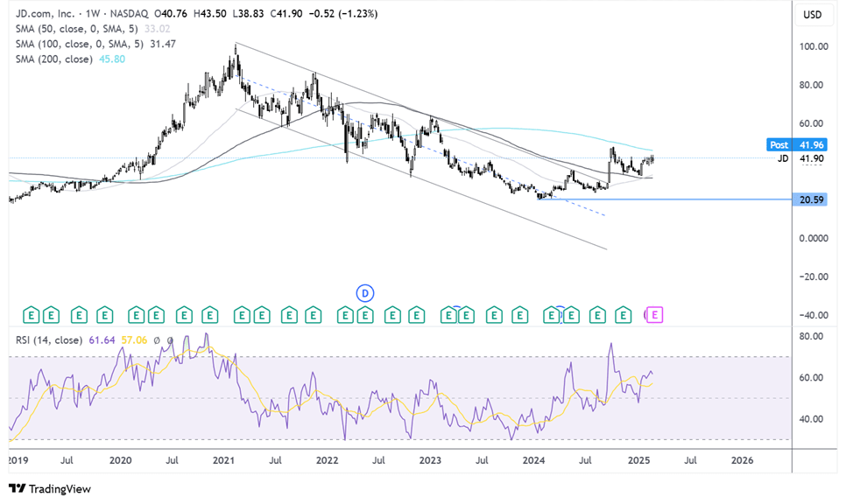Image resolution: width=846 pixels, height=504 pixels.
Task: Click the 1W interval label in title
Action: point(93,13)
